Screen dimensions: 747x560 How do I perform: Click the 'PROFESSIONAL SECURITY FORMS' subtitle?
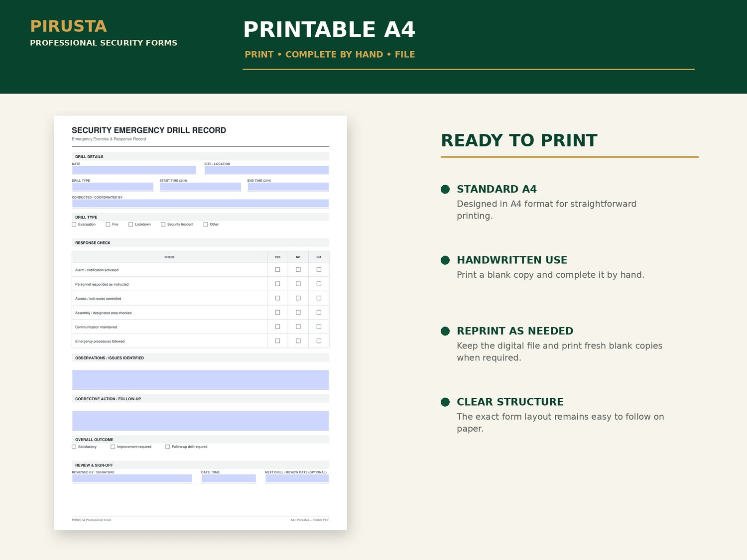click(104, 43)
